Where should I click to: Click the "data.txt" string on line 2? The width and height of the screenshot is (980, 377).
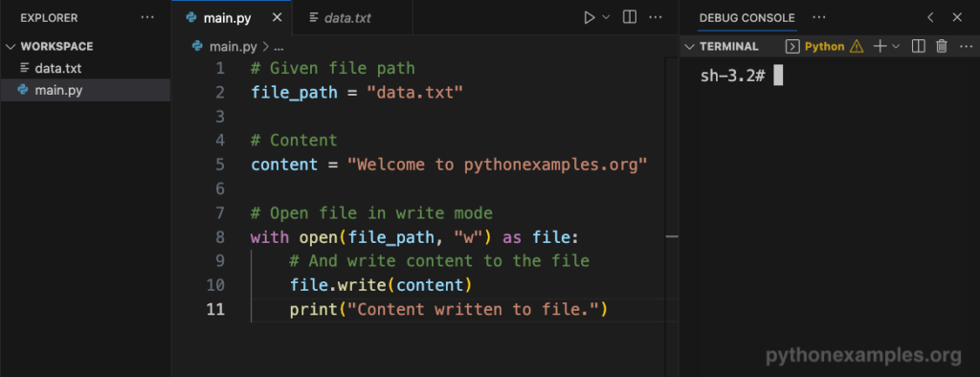[414, 93]
